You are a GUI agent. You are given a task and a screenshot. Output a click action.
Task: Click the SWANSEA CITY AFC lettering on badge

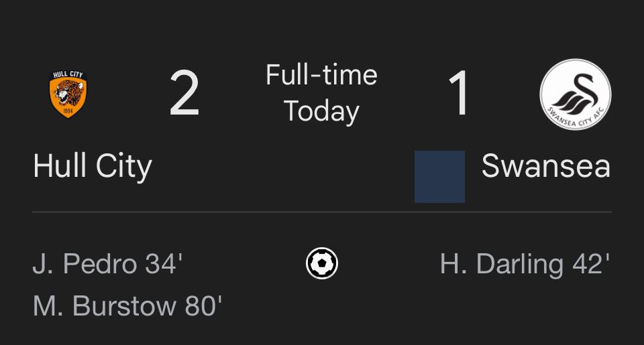click(576, 117)
